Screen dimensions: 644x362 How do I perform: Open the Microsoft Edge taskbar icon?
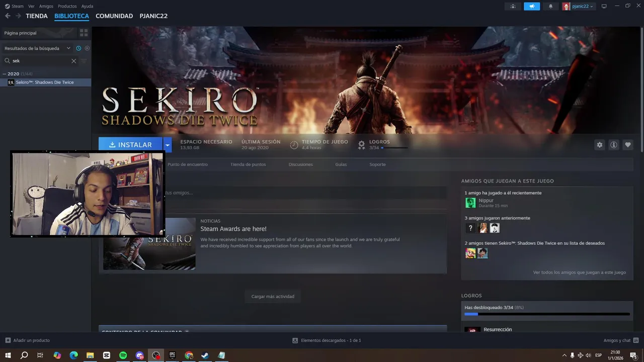click(74, 355)
